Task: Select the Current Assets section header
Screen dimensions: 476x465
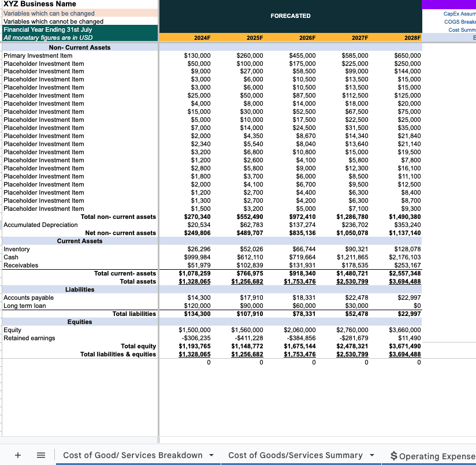Action: pos(80,241)
